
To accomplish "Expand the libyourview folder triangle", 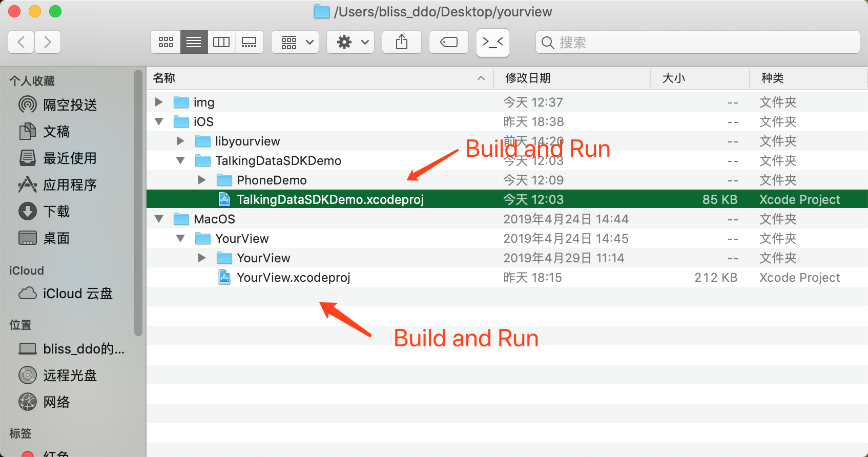I will 180,141.
